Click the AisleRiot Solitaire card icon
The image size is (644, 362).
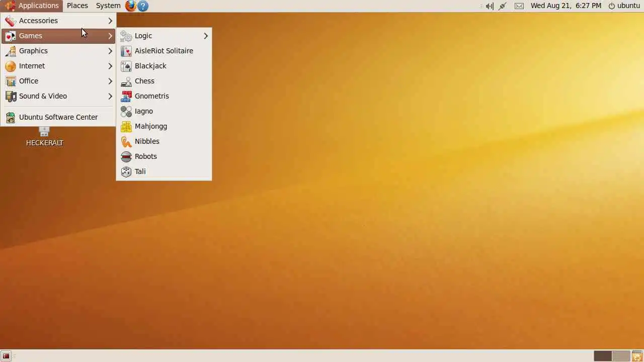click(x=126, y=51)
